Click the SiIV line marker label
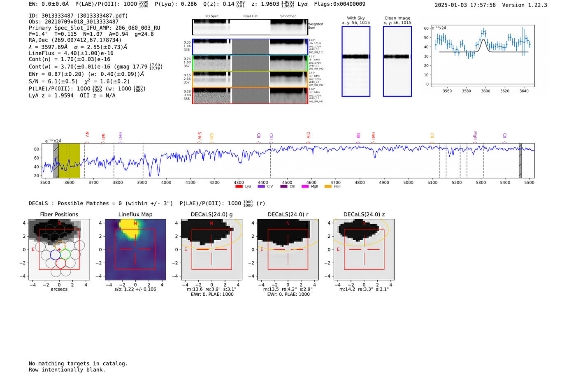The image size is (576, 392). [x=200, y=136]
